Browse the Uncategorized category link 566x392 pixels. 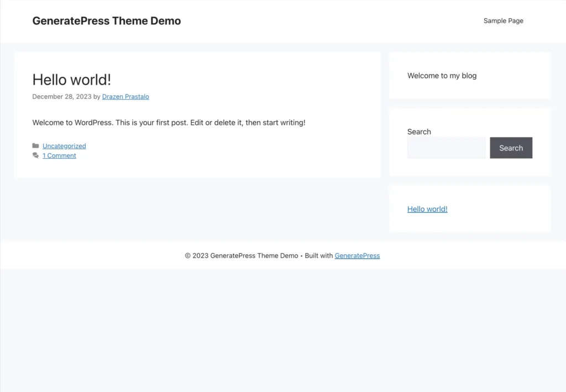point(64,145)
